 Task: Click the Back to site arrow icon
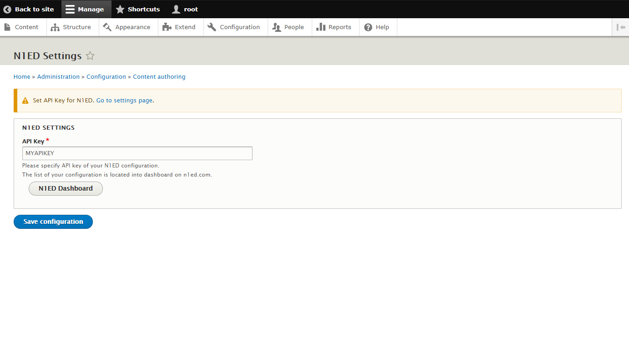pyautogui.click(x=7, y=9)
